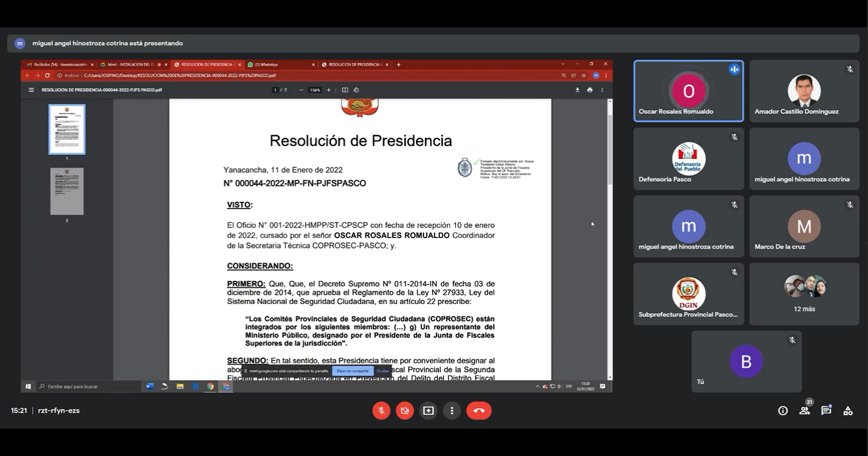
Task: Bookmark this page with the star icon
Action: (583, 76)
